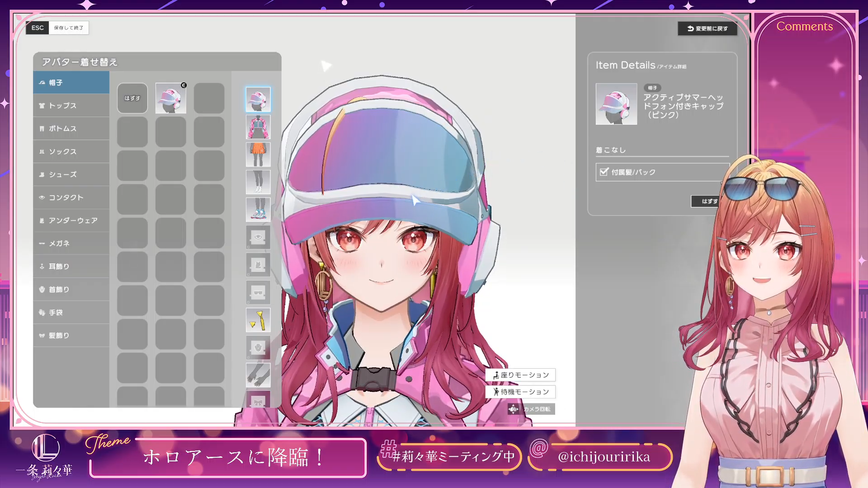Viewport: 868px width, 488px height.
Task: Select the equipped hat slot icon
Action: click(x=258, y=99)
